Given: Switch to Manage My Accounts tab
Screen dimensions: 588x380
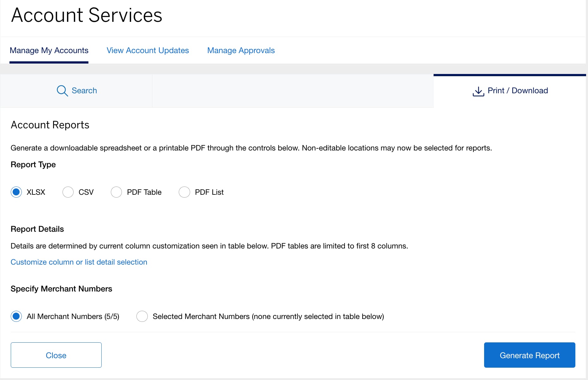Looking at the screenshot, I should pos(49,50).
